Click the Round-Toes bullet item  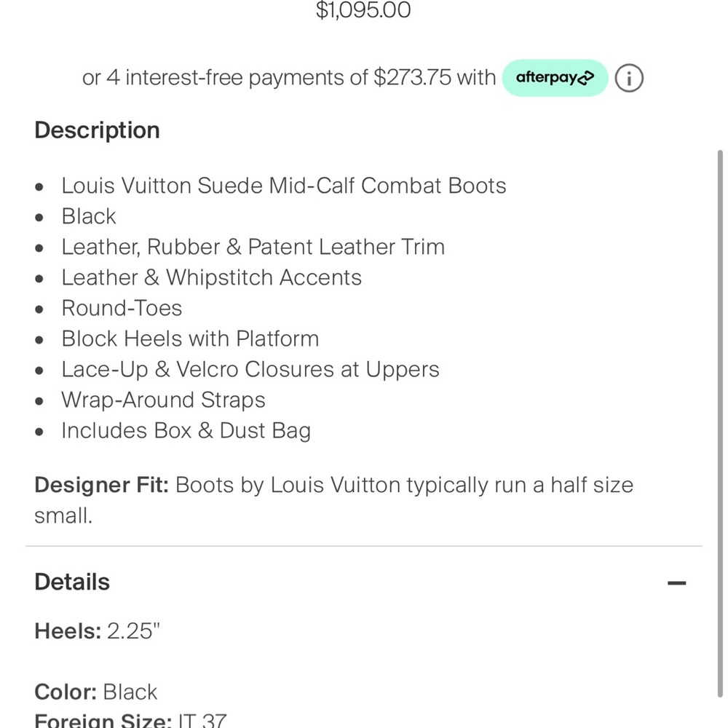[x=122, y=308]
